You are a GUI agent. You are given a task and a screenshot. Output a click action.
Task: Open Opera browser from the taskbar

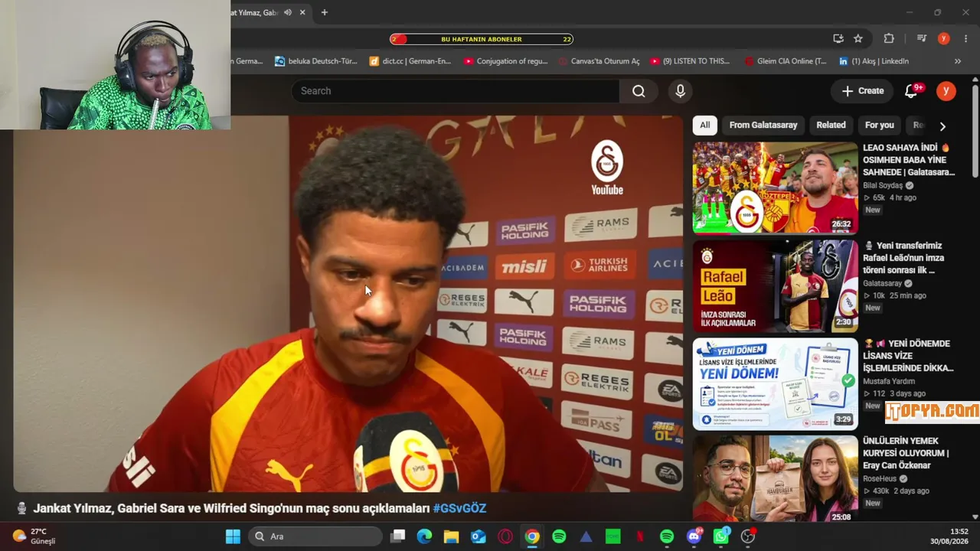coord(505,536)
